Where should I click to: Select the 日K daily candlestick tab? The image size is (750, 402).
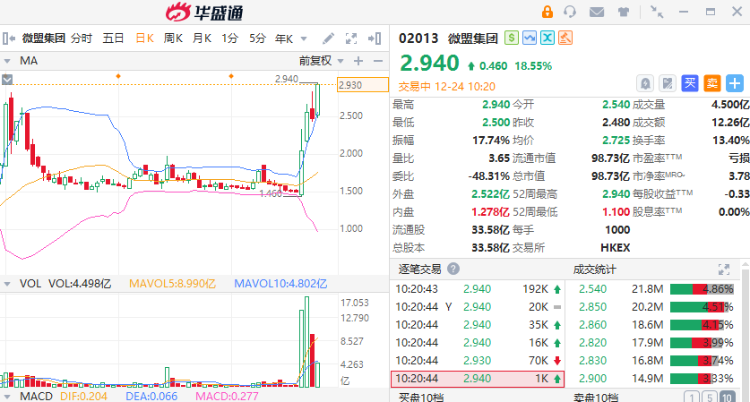(x=144, y=38)
